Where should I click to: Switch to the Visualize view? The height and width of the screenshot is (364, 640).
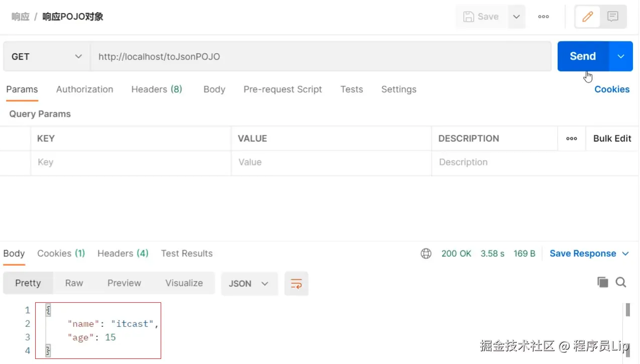184,283
